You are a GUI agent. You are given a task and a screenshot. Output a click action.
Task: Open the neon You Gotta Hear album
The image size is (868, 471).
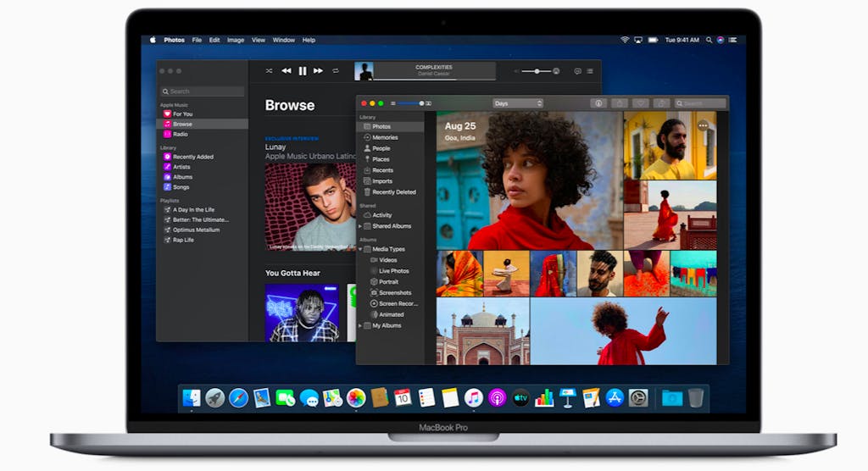303,313
